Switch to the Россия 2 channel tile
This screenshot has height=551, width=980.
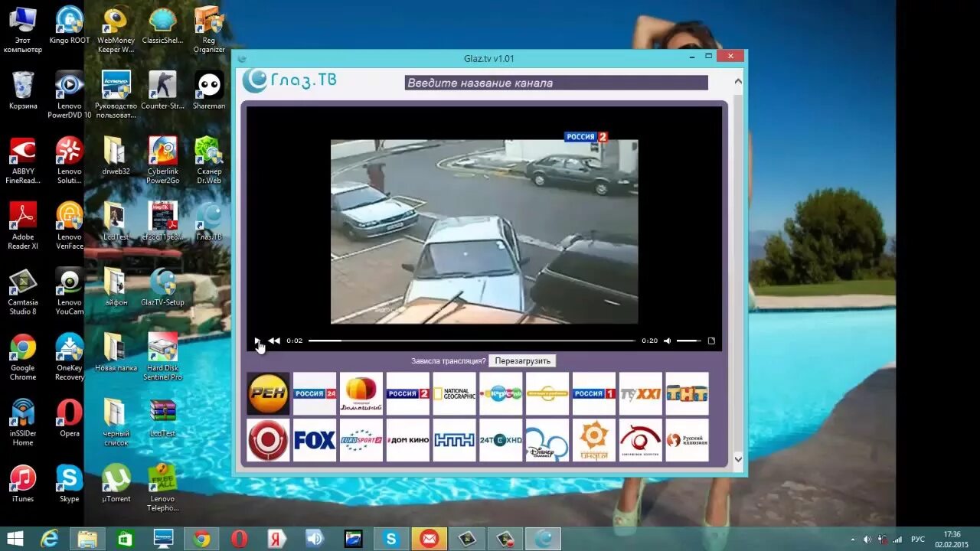click(408, 393)
